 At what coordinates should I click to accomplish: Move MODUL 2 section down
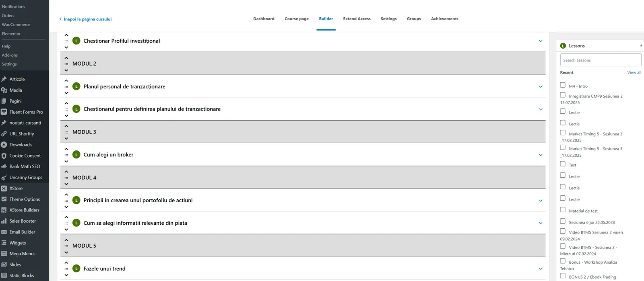tap(66, 70)
